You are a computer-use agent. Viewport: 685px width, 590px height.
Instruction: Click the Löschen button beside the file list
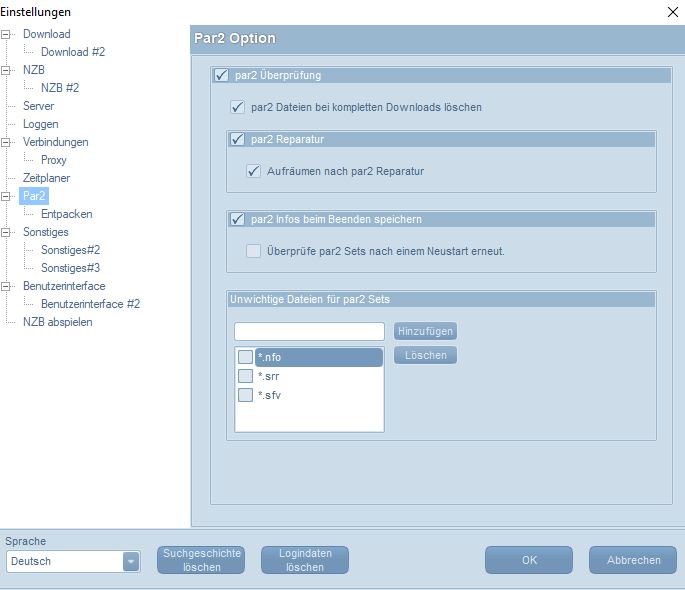click(x=425, y=355)
